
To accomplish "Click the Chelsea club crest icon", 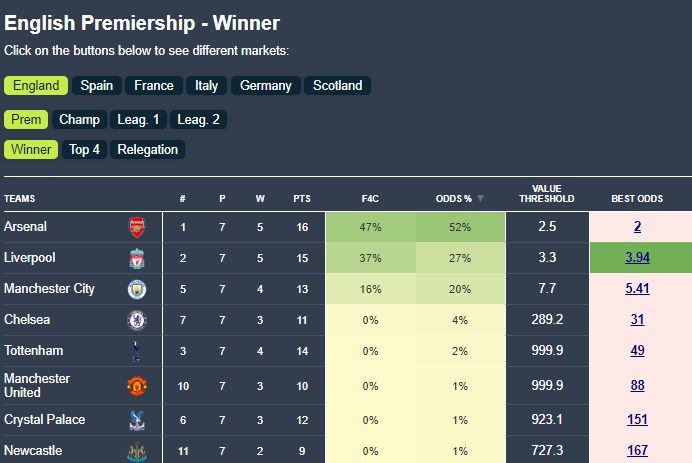I will tap(137, 320).
